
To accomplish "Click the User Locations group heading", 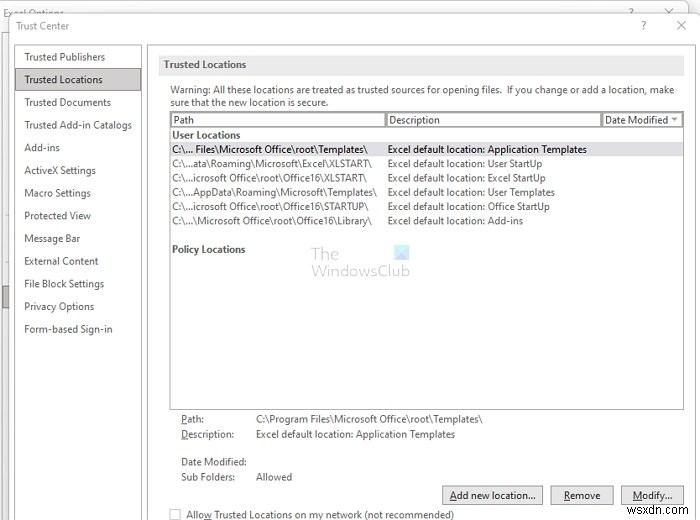I will (206, 135).
